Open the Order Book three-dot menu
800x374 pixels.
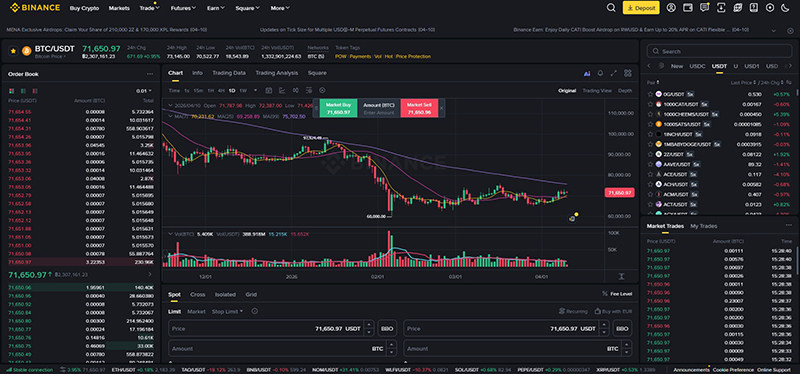point(150,74)
